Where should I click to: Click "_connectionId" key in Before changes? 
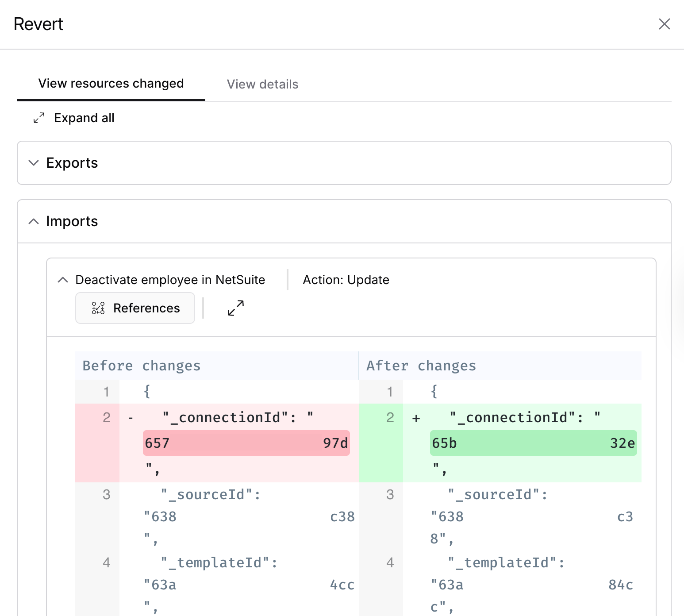point(226,417)
